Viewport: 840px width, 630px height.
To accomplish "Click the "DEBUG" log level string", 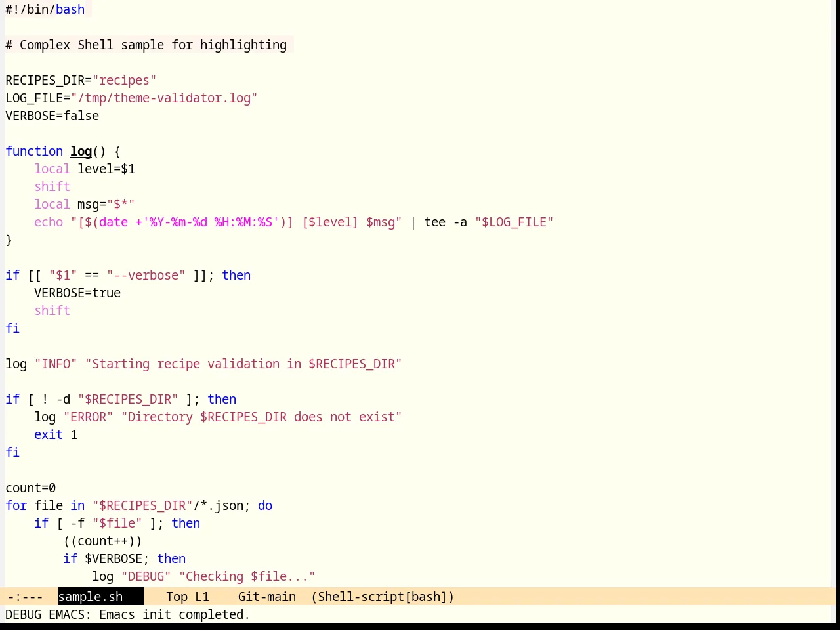I will click(x=146, y=576).
